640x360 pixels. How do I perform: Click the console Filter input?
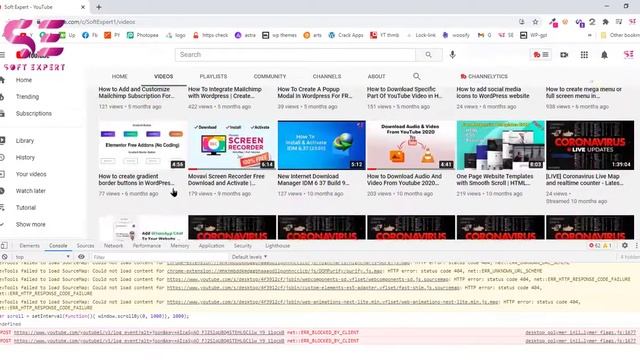[159, 257]
